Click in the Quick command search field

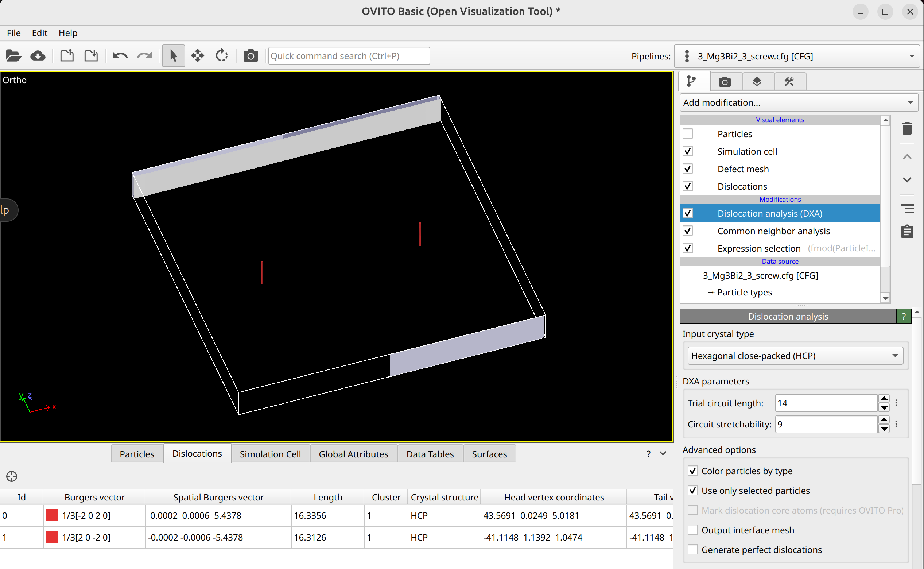pyautogui.click(x=349, y=56)
